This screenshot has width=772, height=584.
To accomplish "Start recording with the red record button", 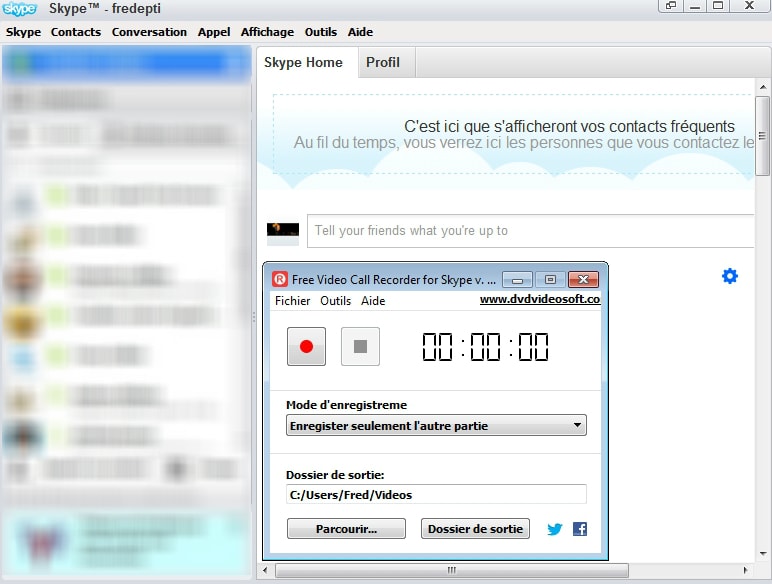I will pos(306,347).
